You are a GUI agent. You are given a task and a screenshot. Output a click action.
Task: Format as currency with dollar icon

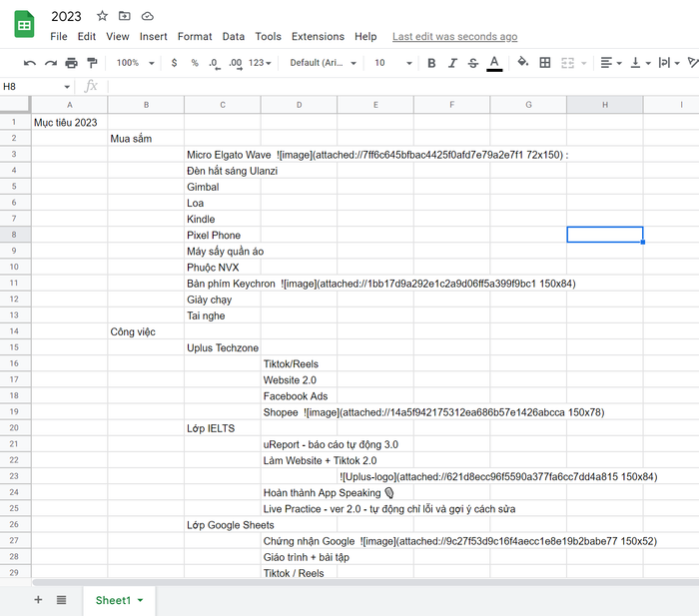click(x=174, y=63)
